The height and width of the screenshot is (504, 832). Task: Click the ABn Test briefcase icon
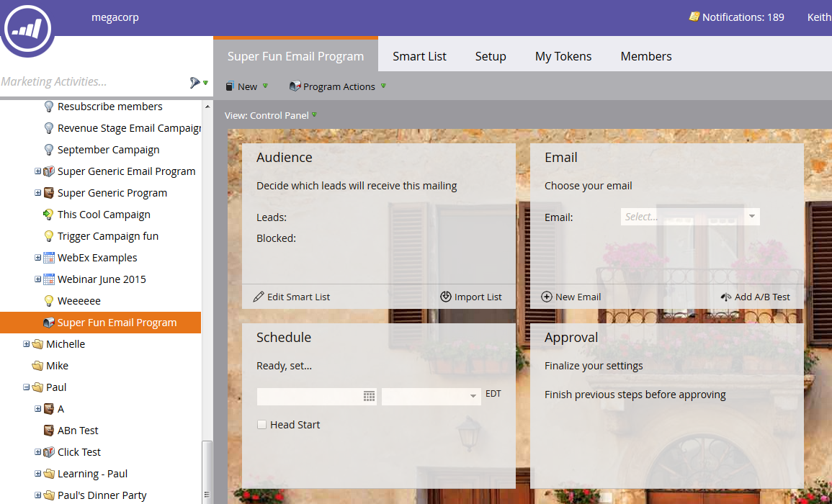(x=49, y=431)
